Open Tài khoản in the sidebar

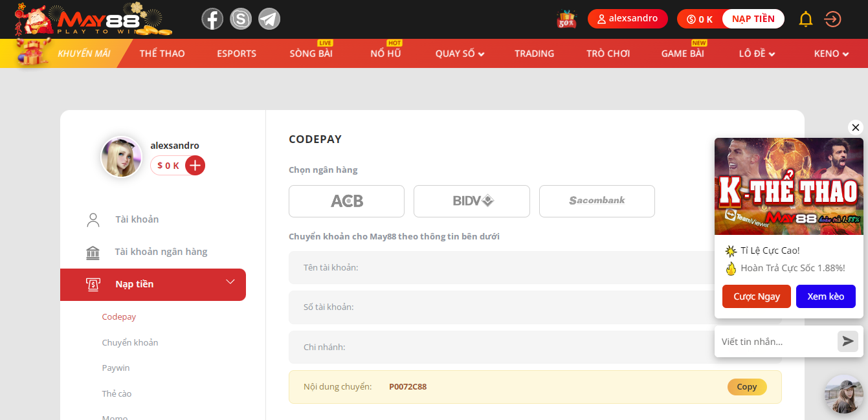tap(137, 219)
